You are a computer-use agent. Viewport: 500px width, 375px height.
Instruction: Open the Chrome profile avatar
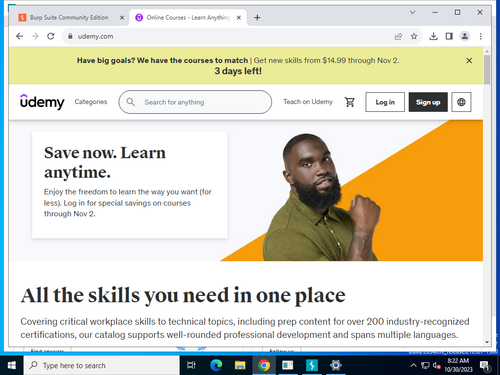(x=465, y=36)
